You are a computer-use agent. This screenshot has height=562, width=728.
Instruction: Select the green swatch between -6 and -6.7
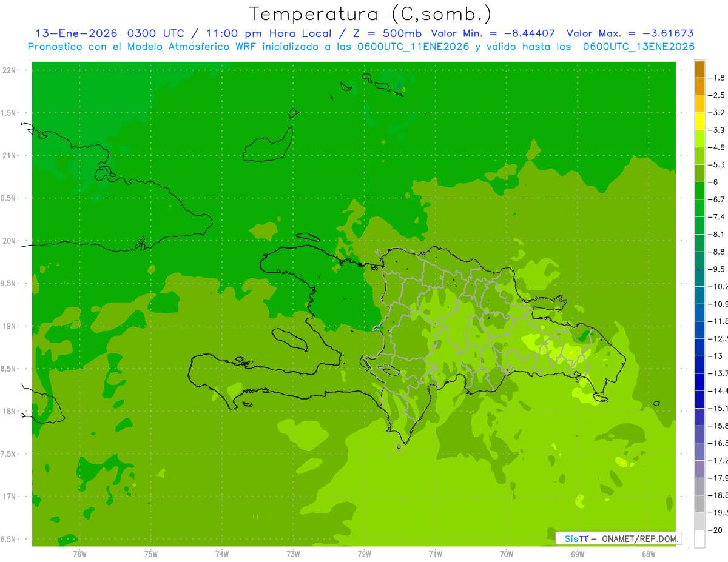pyautogui.click(x=699, y=190)
